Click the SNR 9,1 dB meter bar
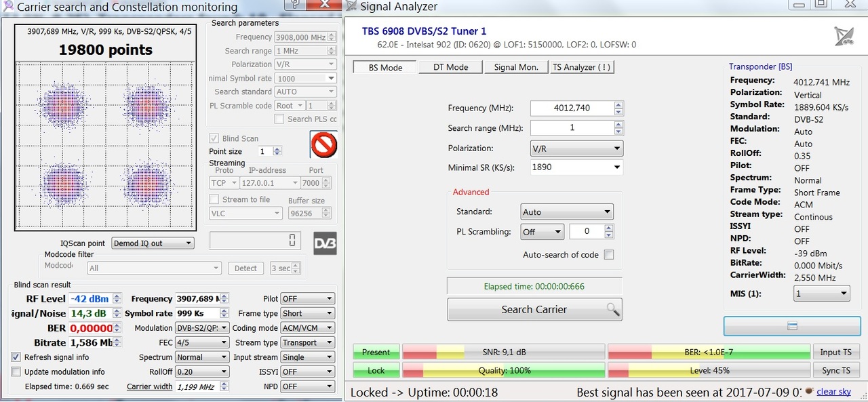The width and height of the screenshot is (868, 402). 503,352
